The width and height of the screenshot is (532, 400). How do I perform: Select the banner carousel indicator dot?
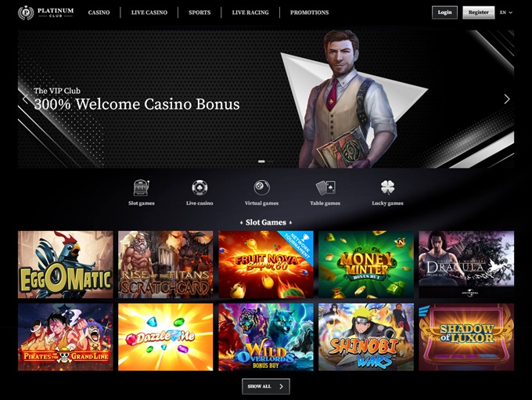tap(261, 161)
